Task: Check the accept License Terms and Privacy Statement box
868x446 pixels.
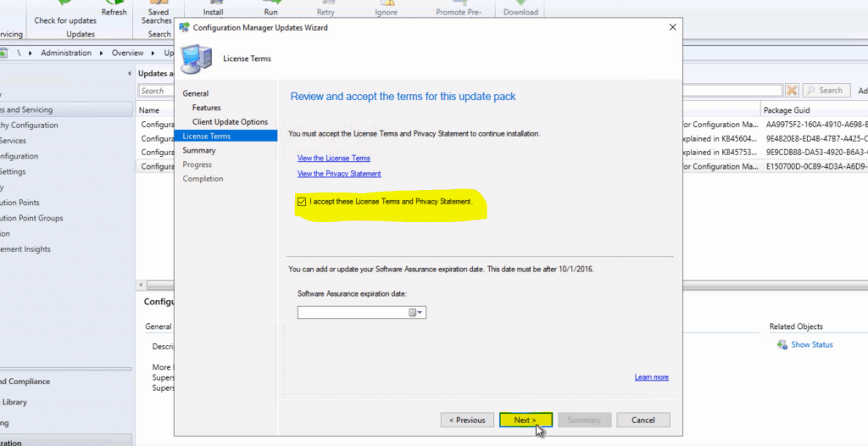Action: pos(302,202)
